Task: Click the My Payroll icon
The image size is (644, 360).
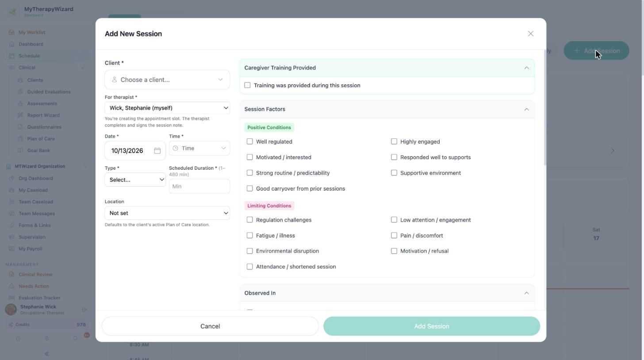Action: coord(12,249)
